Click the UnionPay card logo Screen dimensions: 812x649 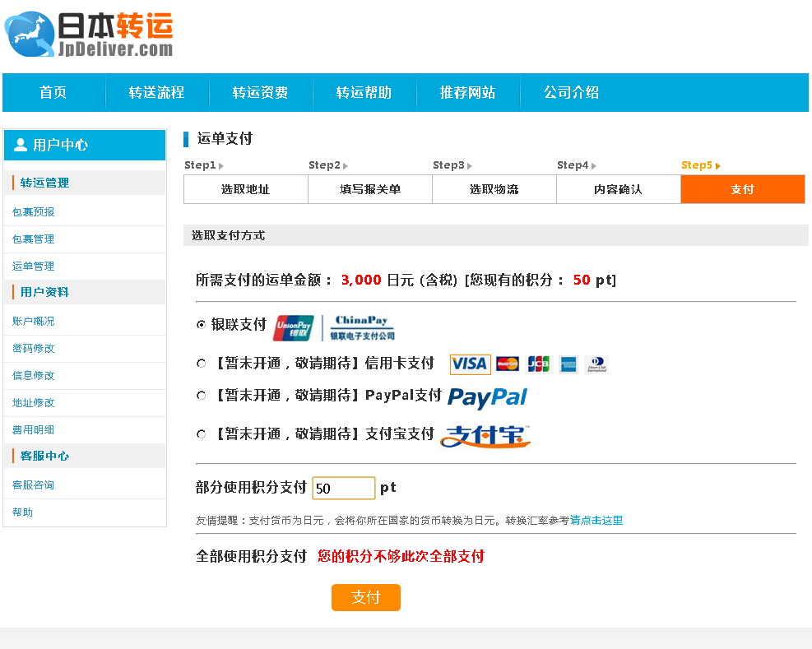tap(294, 328)
